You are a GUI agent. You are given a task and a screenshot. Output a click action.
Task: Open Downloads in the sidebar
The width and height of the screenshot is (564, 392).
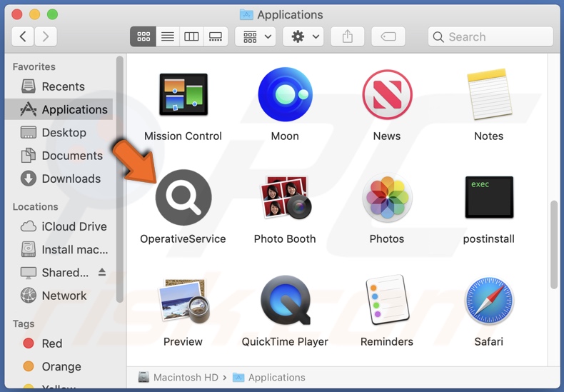pos(59,179)
